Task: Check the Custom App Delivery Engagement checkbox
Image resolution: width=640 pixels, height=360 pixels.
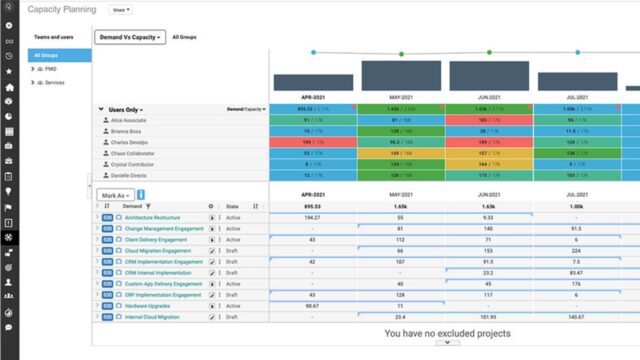Action: (119, 284)
